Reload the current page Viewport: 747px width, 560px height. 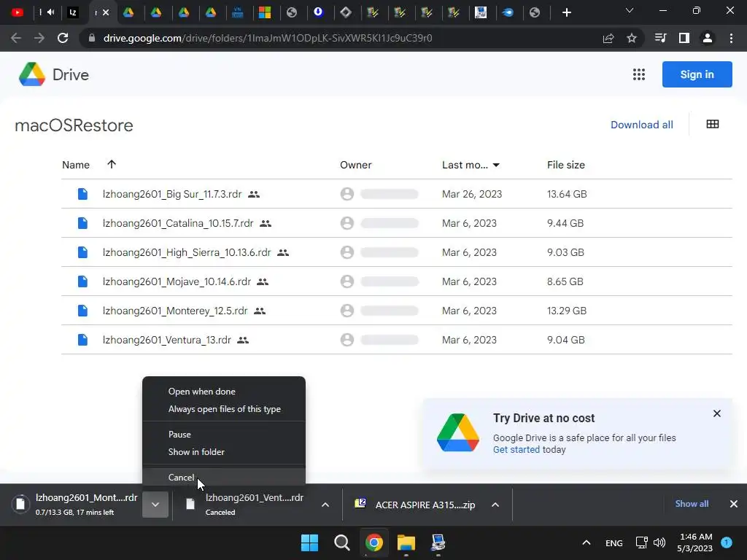[63, 38]
